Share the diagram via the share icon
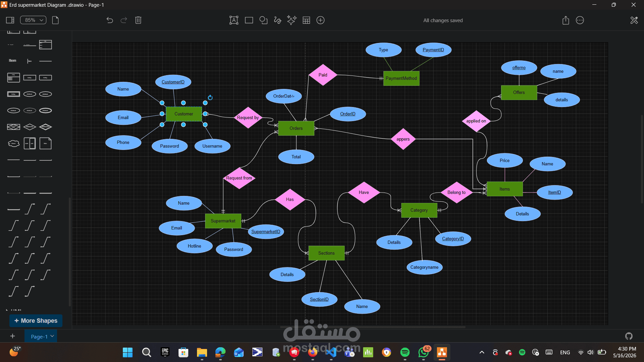 566,20
